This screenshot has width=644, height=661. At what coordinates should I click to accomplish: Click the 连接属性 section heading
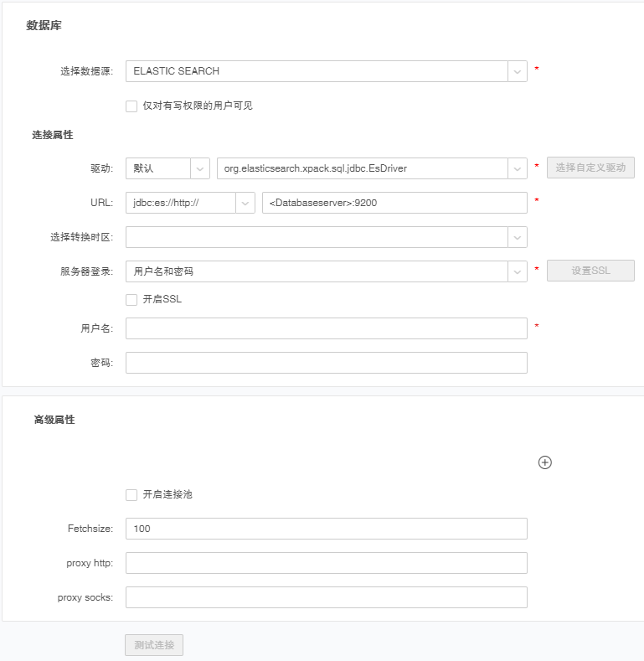pyautogui.click(x=53, y=135)
